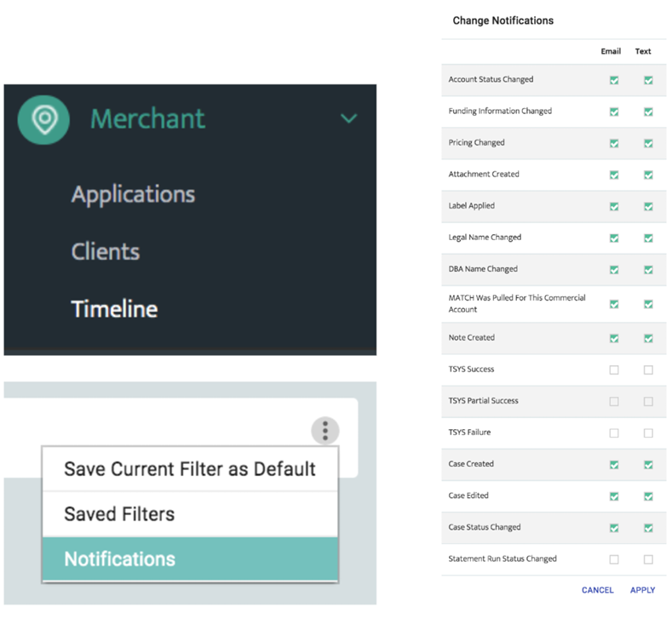Screen dimensions: 672x619
Task: Click the Merchant location pin icon
Action: 43,119
